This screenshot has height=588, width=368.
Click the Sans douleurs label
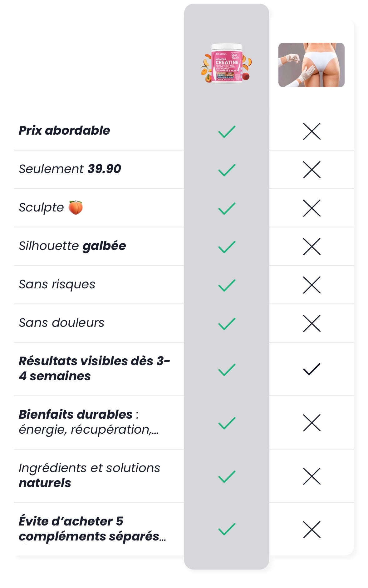pos(61,323)
